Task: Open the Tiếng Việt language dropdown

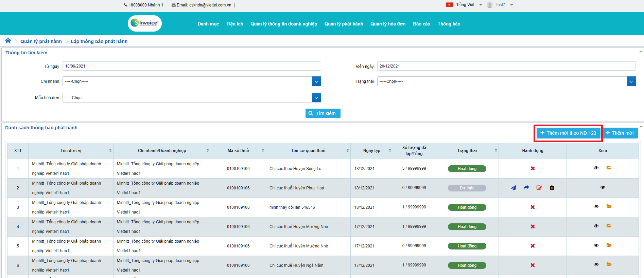Action: click(x=481, y=5)
